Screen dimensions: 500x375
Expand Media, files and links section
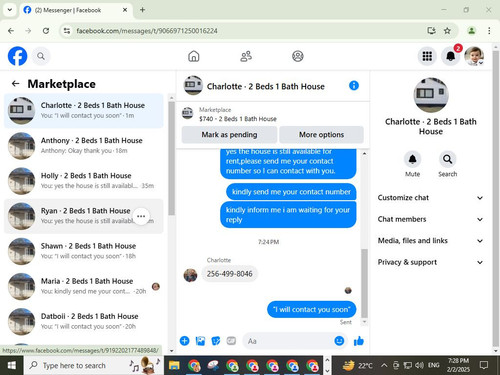(430, 241)
